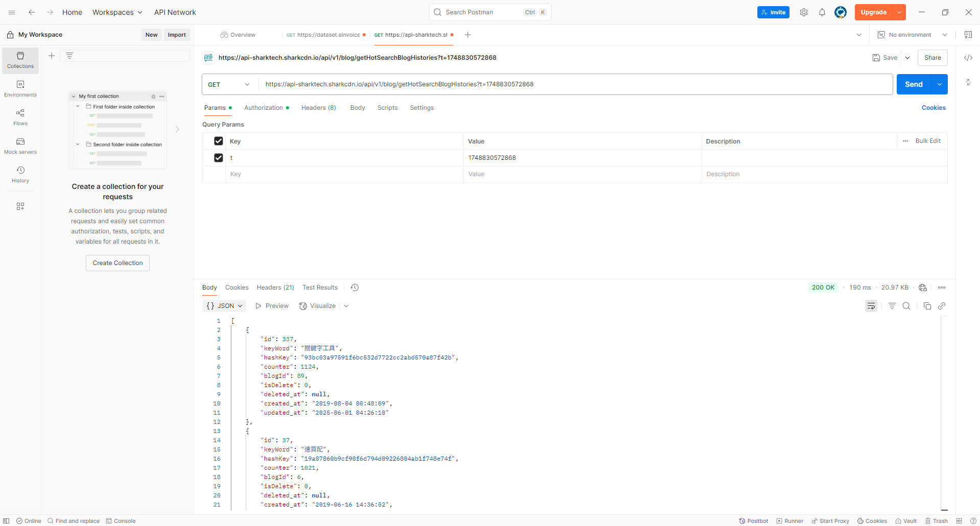The height and width of the screenshot is (526, 980).
Task: Open the GET method dropdown
Action: (x=229, y=84)
